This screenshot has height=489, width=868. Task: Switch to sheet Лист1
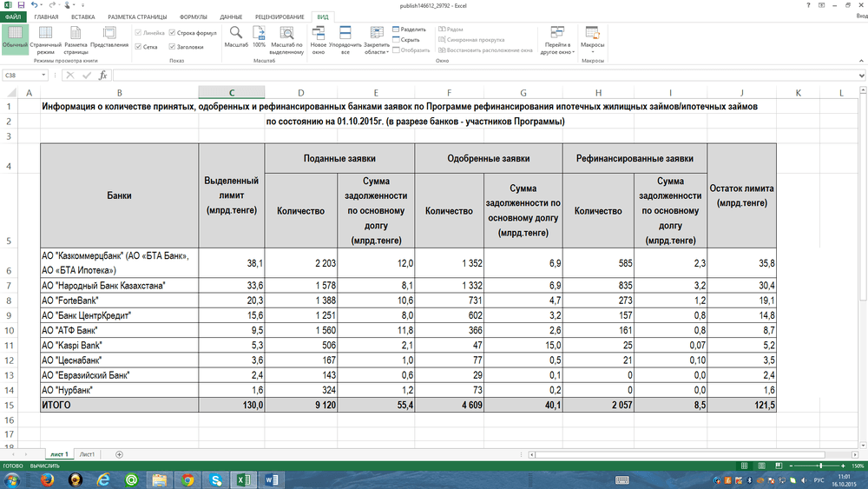point(87,454)
